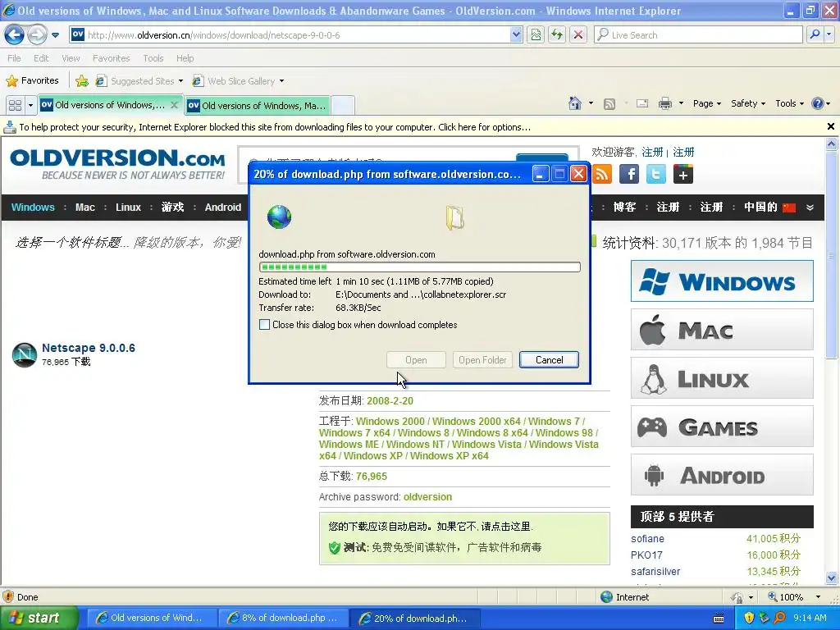Open the search provider dropdown arrow
Viewport: 840px width, 630px height.
(829, 34)
